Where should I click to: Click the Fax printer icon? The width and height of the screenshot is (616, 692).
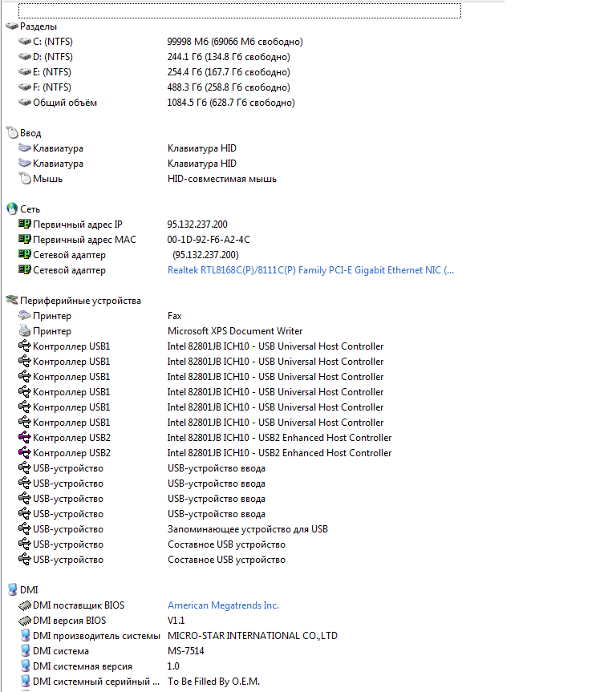[x=25, y=316]
